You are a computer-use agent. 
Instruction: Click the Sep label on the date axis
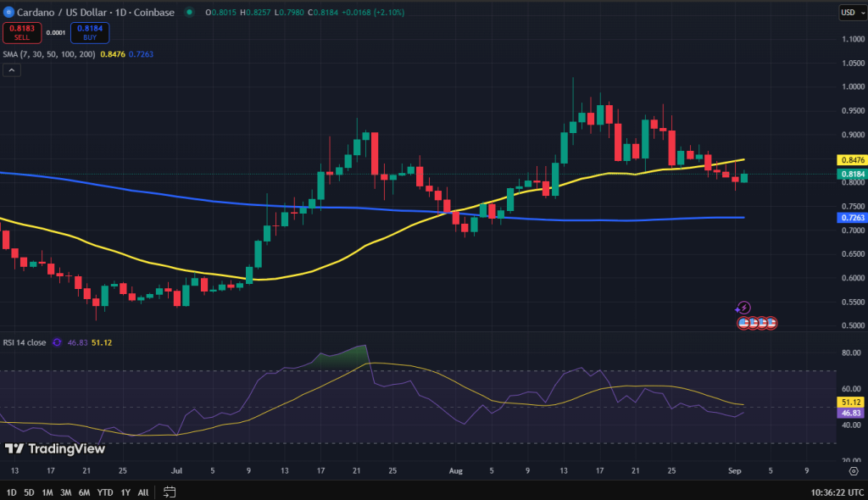pyautogui.click(x=735, y=470)
